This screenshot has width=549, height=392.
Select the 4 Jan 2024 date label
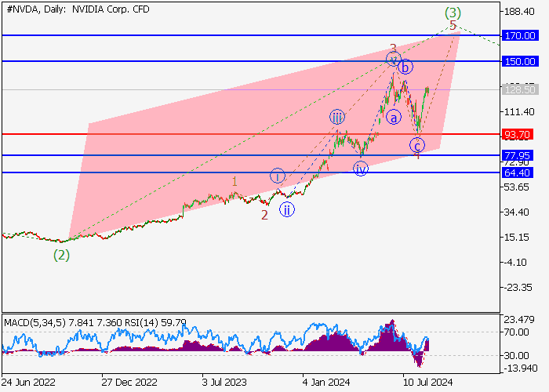coord(326,382)
